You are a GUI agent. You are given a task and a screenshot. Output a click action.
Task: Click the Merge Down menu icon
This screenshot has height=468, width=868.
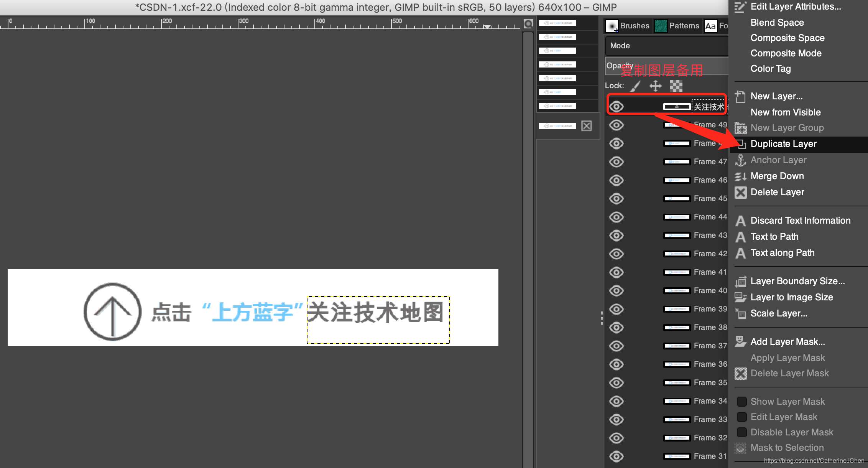[741, 176]
